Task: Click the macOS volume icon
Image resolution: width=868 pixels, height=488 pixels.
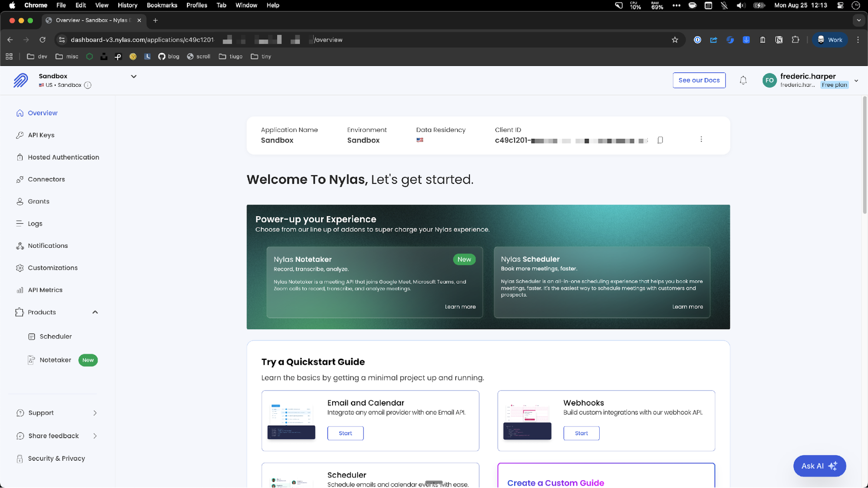Action: tap(741, 5)
